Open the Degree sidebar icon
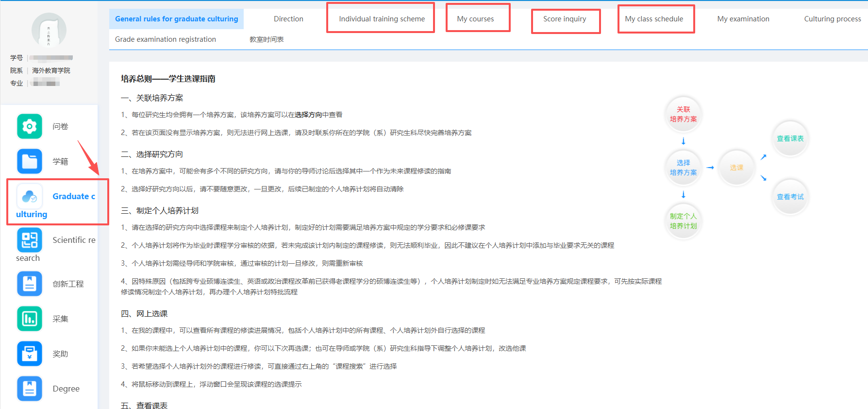This screenshot has width=868, height=409. (30, 389)
